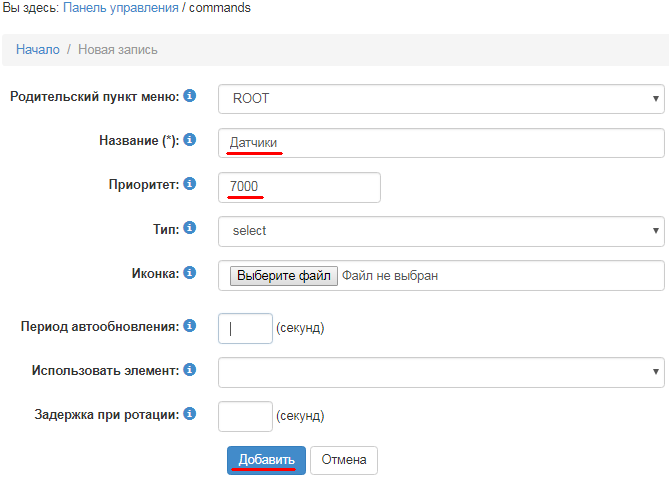Viewport: 669px width, 478px height.
Task: Click info icon for Период автообновления
Action: [190, 326]
